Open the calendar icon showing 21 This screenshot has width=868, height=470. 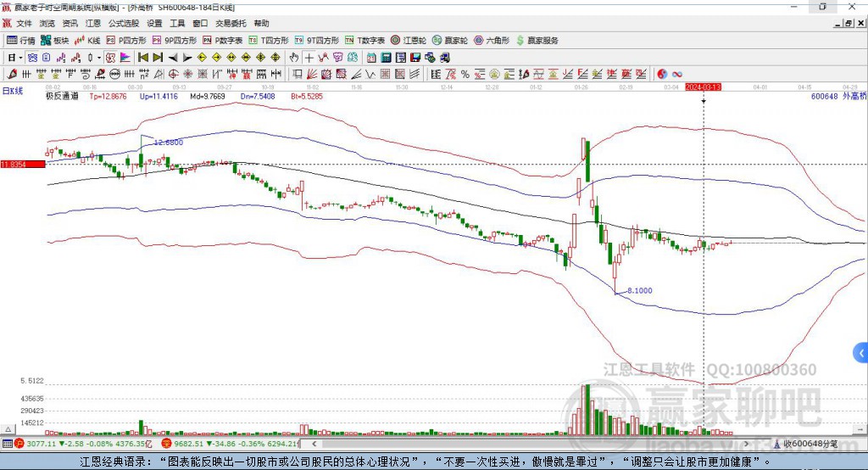(x=371, y=58)
